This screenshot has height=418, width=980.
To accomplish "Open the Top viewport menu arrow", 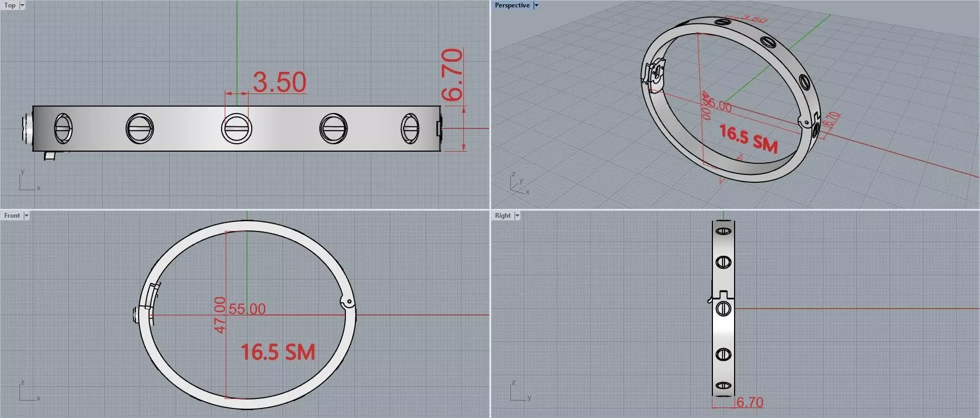I will (x=22, y=5).
